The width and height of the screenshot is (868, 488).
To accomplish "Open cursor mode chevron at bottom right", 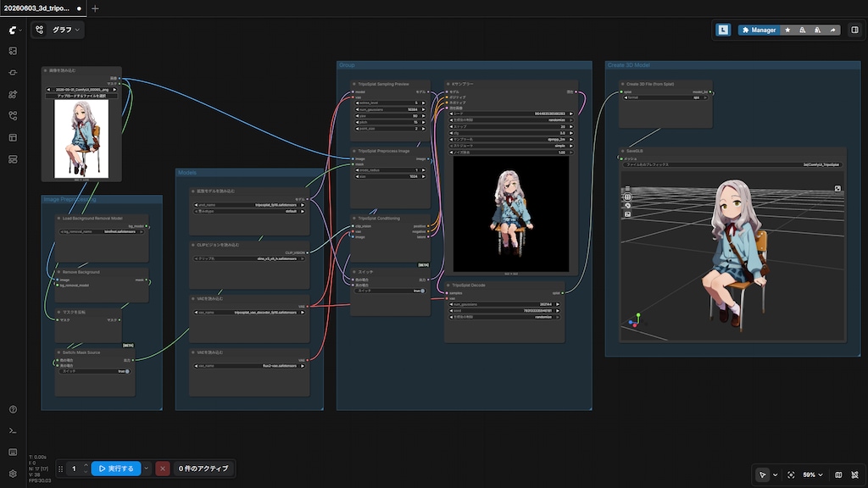I will point(775,474).
